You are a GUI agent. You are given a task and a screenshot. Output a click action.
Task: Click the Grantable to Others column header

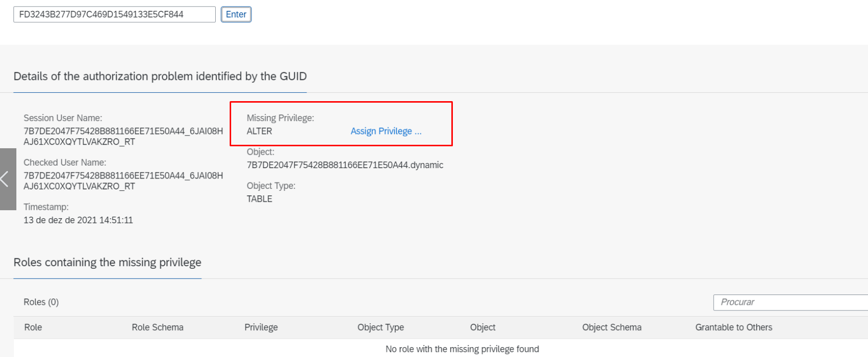(734, 327)
